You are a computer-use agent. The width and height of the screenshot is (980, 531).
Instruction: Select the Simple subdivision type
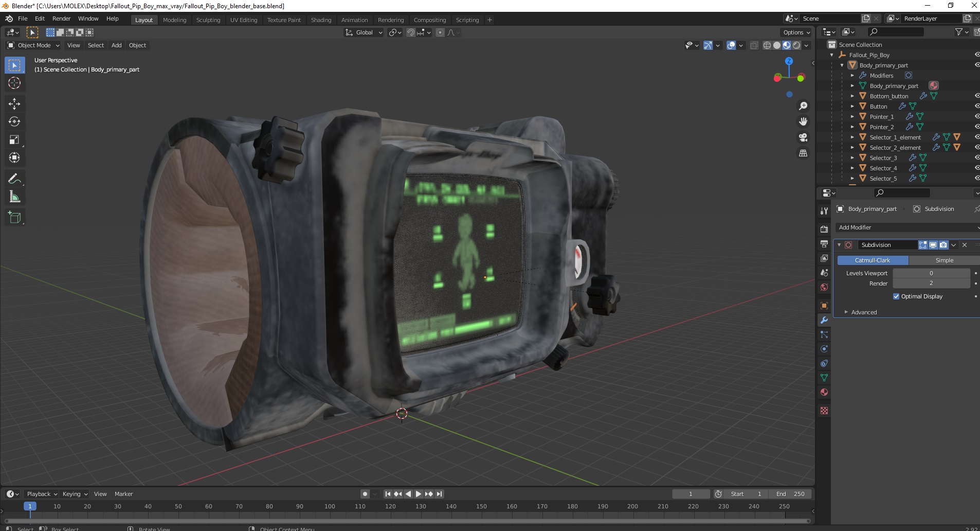click(x=944, y=260)
